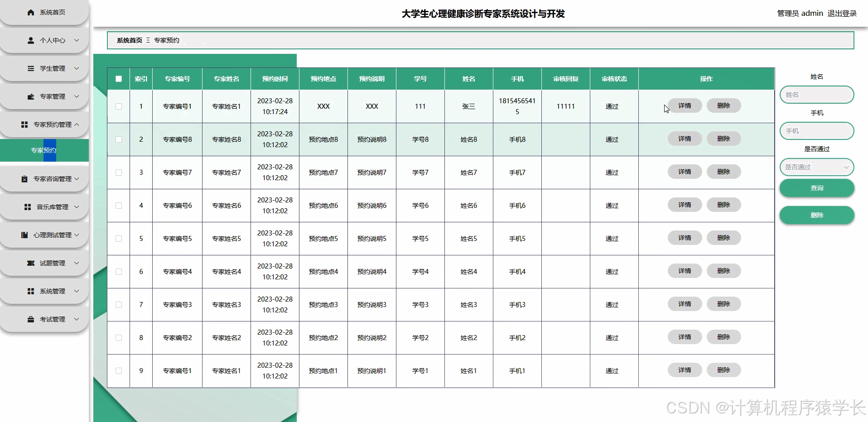Click the clipboard icon beside 专家咨询管理
868x422 pixels.
(x=24, y=179)
